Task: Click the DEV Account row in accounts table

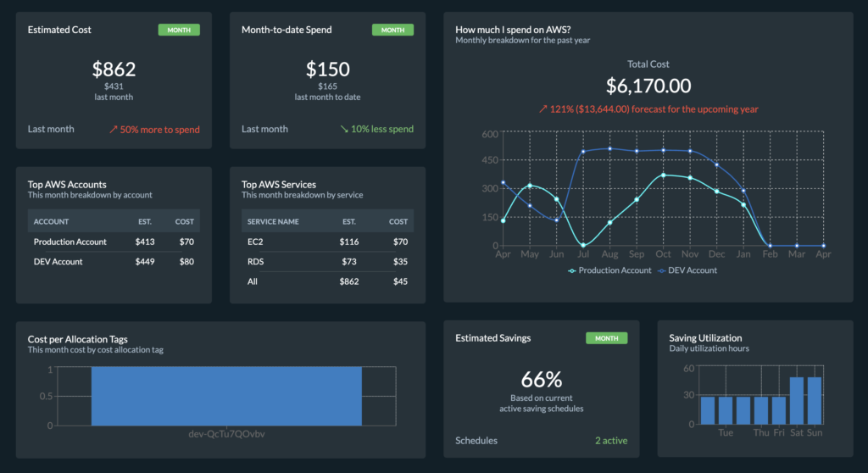Action: point(114,262)
